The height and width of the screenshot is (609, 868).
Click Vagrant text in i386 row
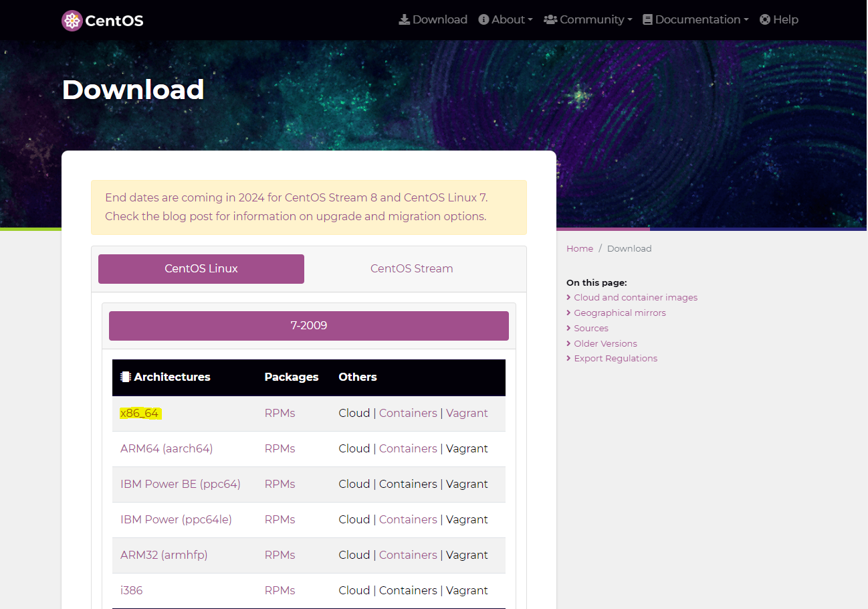coord(467,590)
